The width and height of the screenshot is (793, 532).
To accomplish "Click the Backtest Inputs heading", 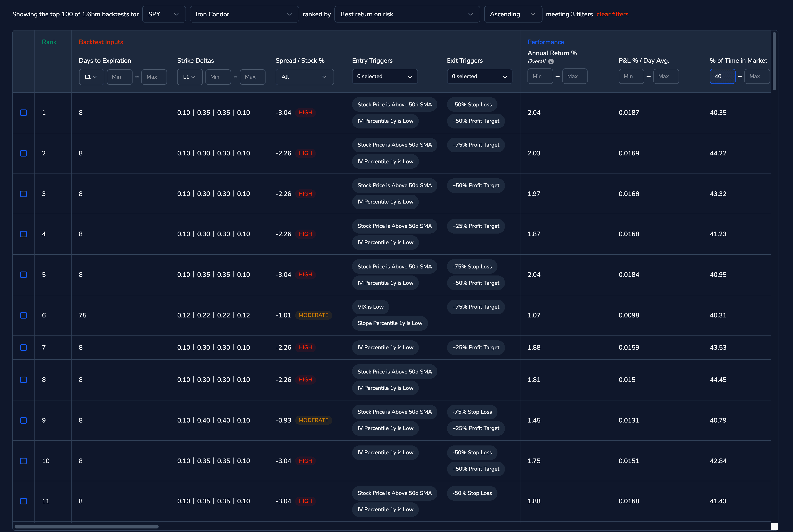I will coord(101,42).
